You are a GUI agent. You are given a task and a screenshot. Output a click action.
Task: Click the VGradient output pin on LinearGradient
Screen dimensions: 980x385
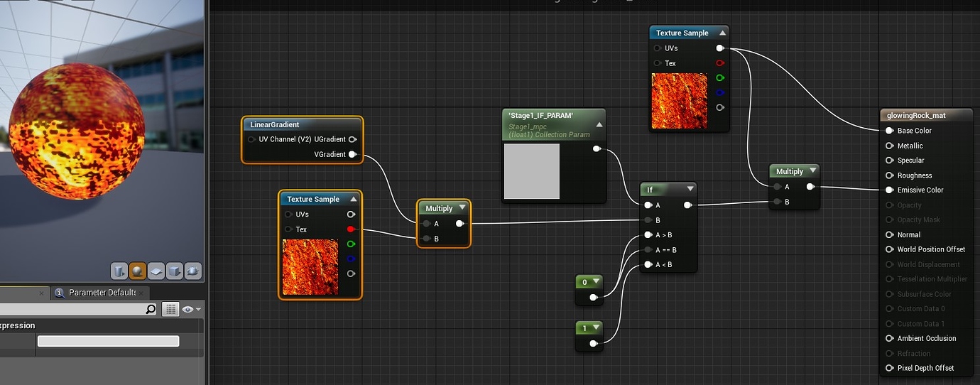(352, 154)
